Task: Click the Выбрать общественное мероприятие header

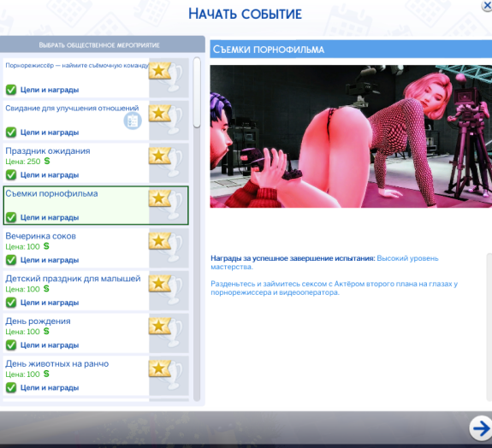Action: (99, 45)
